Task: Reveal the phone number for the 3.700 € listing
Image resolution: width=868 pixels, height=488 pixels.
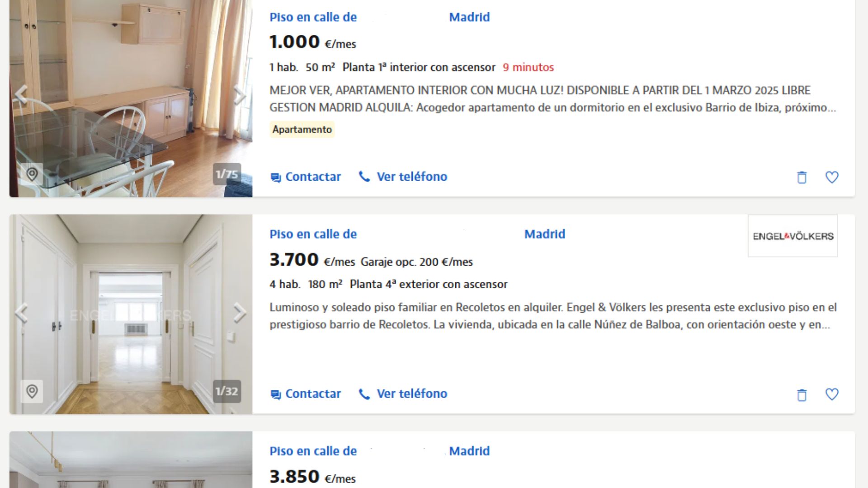Action: click(x=403, y=394)
